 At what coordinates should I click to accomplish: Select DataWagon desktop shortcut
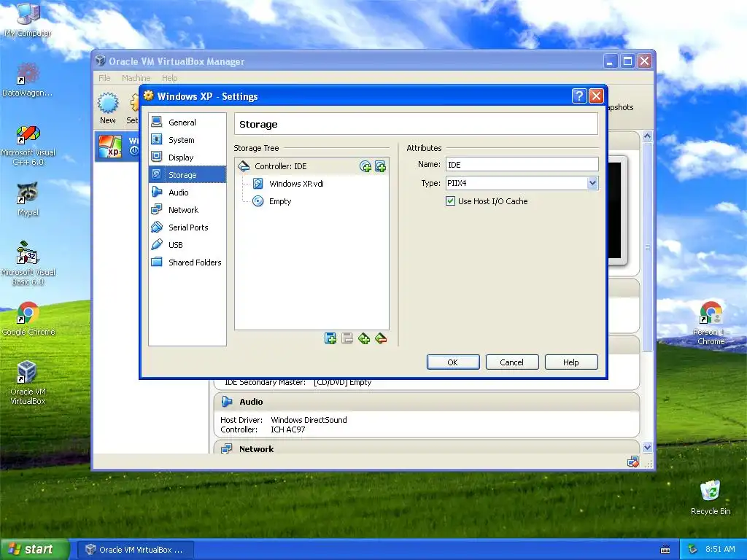[28, 80]
